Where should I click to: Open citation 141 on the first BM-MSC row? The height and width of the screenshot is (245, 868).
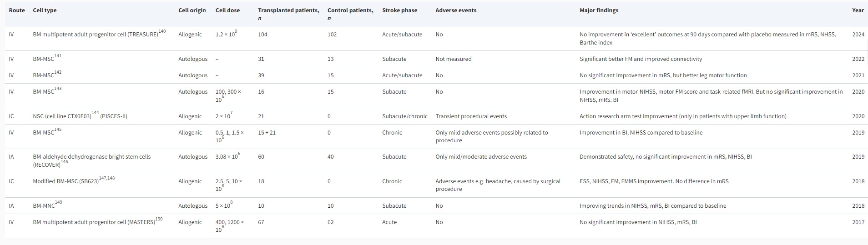[58, 56]
